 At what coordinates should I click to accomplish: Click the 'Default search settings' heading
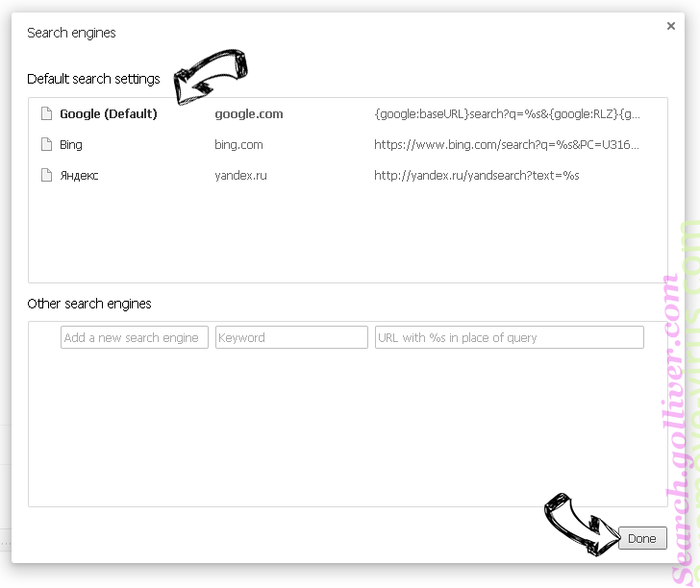point(93,79)
